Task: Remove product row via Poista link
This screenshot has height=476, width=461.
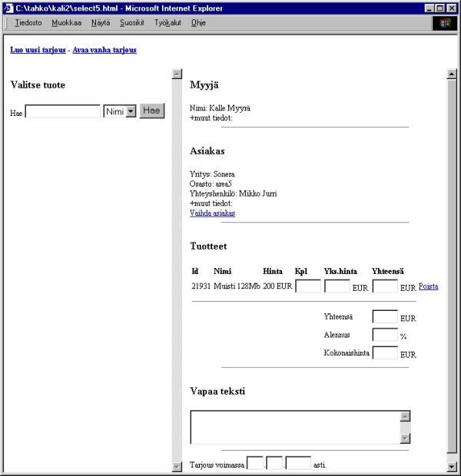Action: 428,286
